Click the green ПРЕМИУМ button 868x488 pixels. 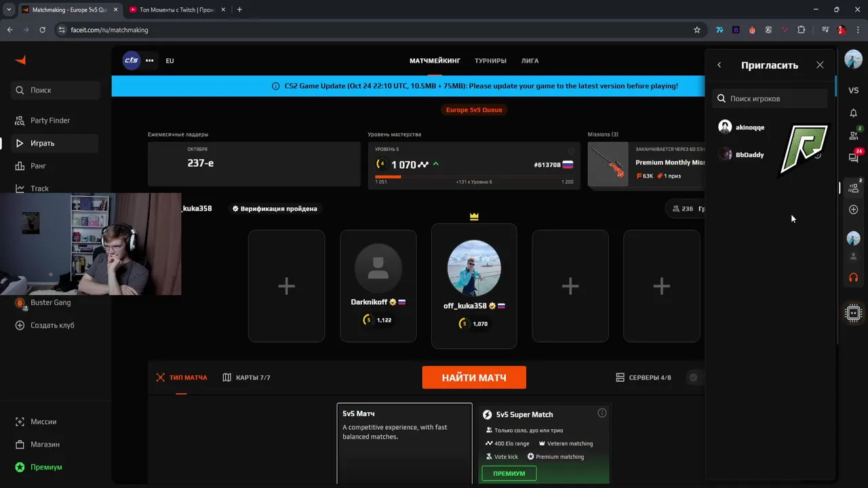tap(509, 474)
